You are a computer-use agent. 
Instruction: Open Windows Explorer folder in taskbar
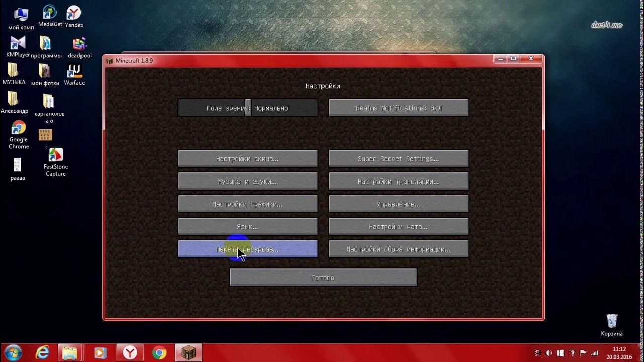pos(71,353)
